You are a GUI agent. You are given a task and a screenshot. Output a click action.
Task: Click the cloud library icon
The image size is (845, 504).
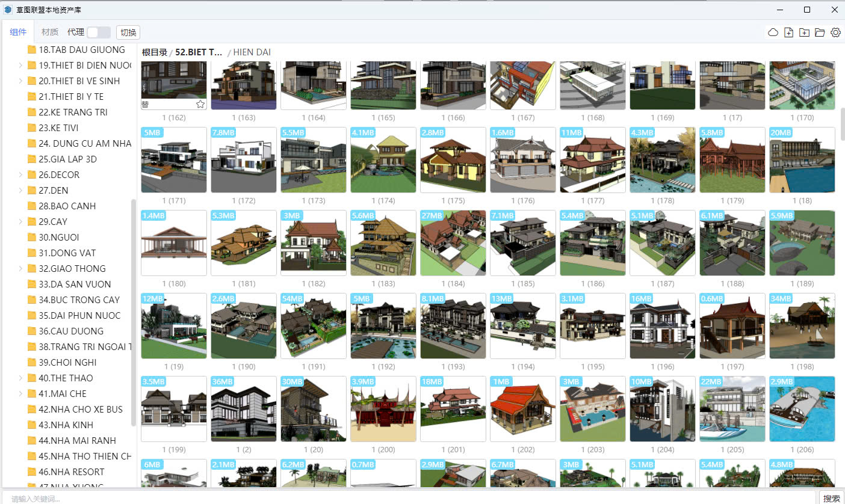pos(773,32)
